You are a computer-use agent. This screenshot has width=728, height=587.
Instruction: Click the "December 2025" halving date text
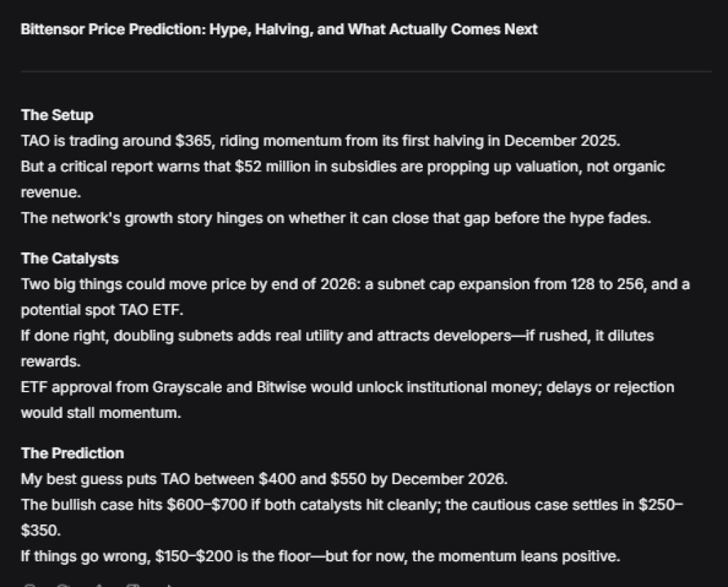[x=562, y=141]
